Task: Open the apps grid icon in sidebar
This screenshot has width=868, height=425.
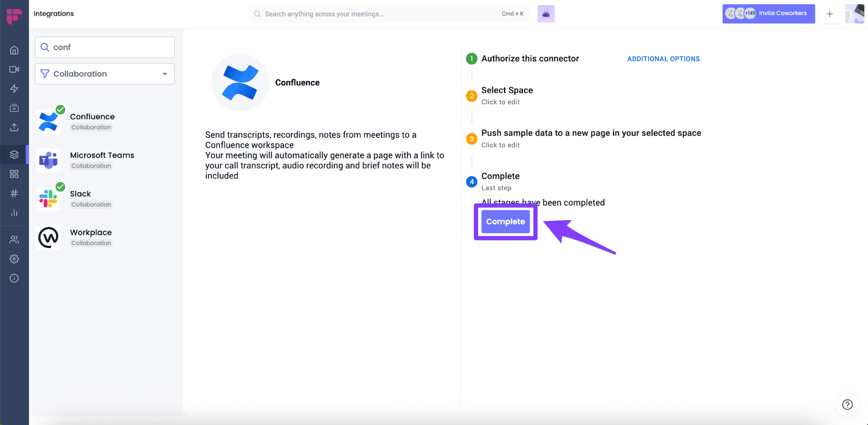Action: (14, 174)
